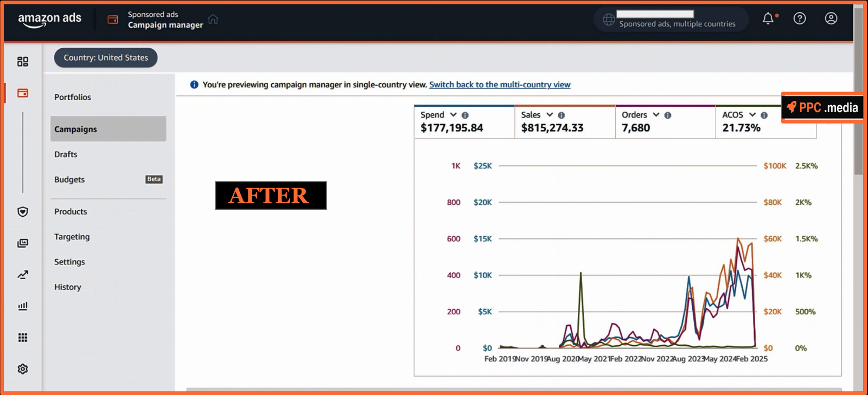Click the Country: United States button
This screenshot has height=395, width=868.
coord(106,57)
